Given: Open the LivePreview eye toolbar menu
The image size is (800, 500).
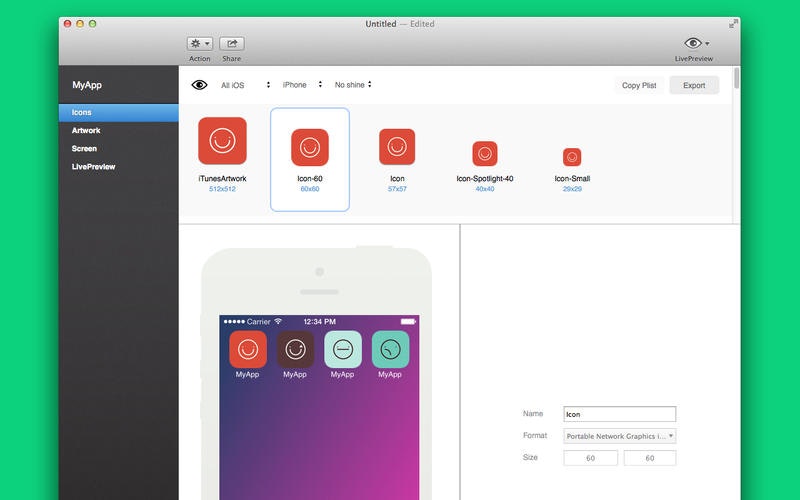Looking at the screenshot, I should point(696,43).
